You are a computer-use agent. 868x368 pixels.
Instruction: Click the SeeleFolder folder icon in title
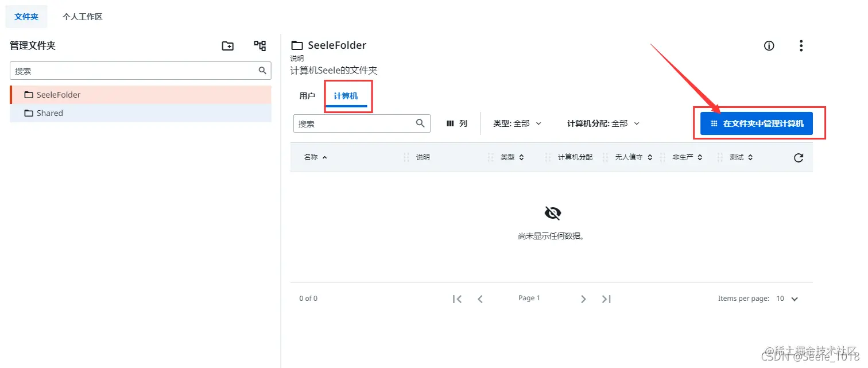[x=297, y=45]
